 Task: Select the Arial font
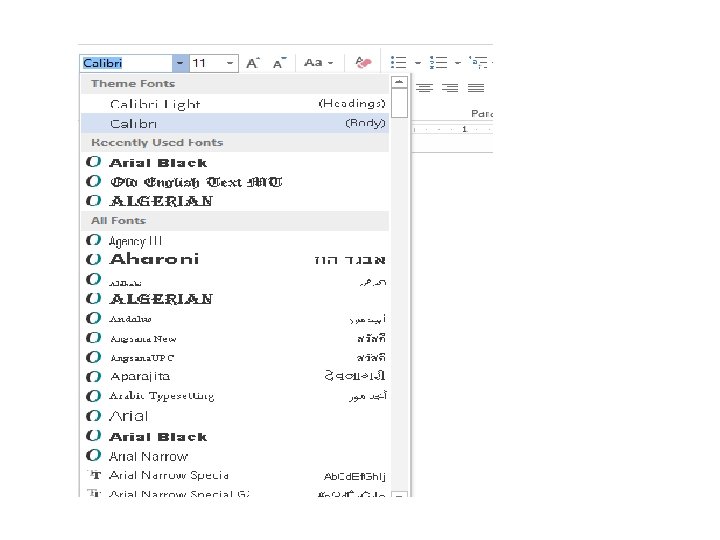(x=235, y=416)
